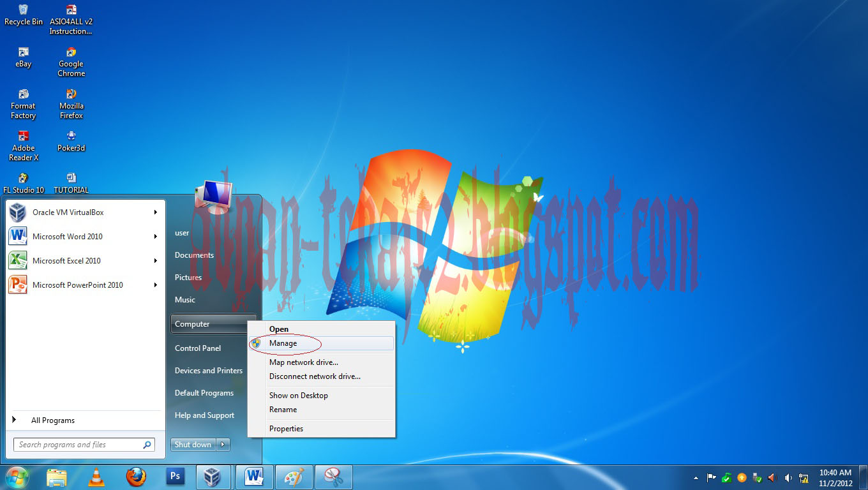This screenshot has width=868, height=490.
Task: Click the Safely Remove Hardware tray icon
Action: (757, 477)
